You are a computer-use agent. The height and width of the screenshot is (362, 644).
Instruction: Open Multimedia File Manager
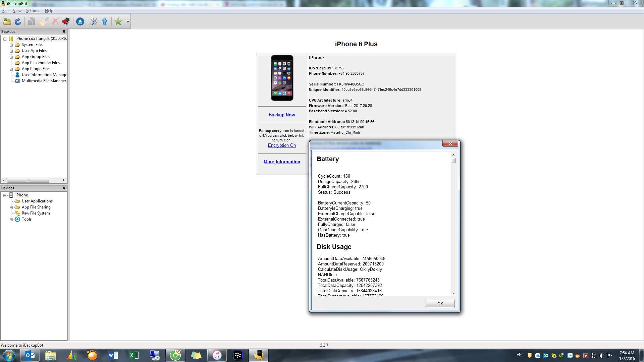(44, 81)
